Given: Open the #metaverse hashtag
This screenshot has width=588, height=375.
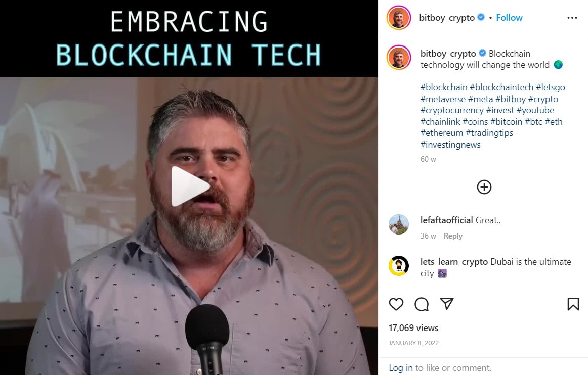Looking at the screenshot, I should point(443,99).
